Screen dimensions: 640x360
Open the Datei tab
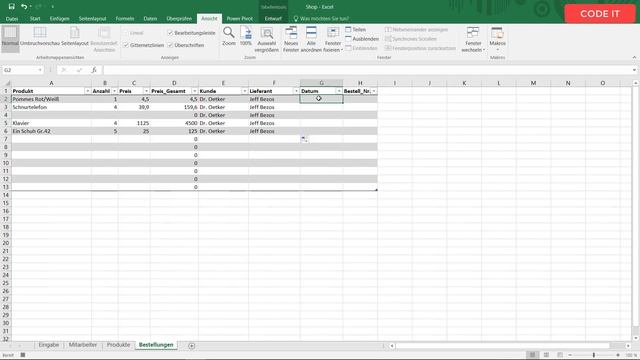12,19
